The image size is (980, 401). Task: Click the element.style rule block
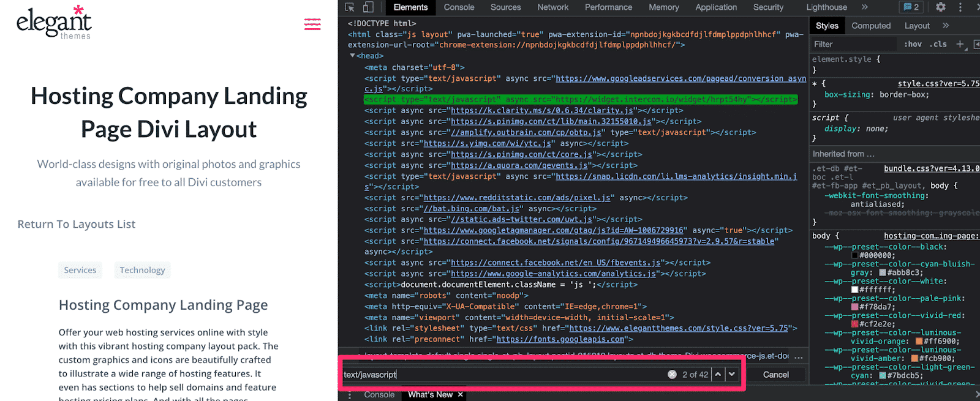pos(894,64)
